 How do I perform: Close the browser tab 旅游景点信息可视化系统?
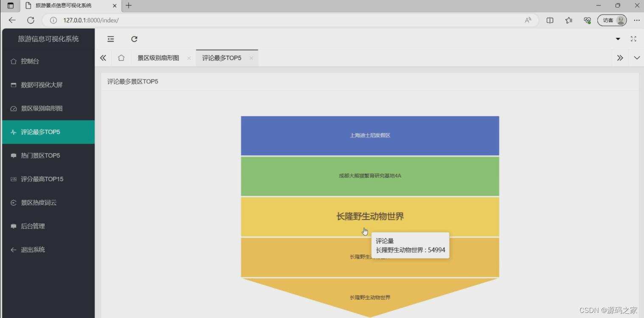115,6
